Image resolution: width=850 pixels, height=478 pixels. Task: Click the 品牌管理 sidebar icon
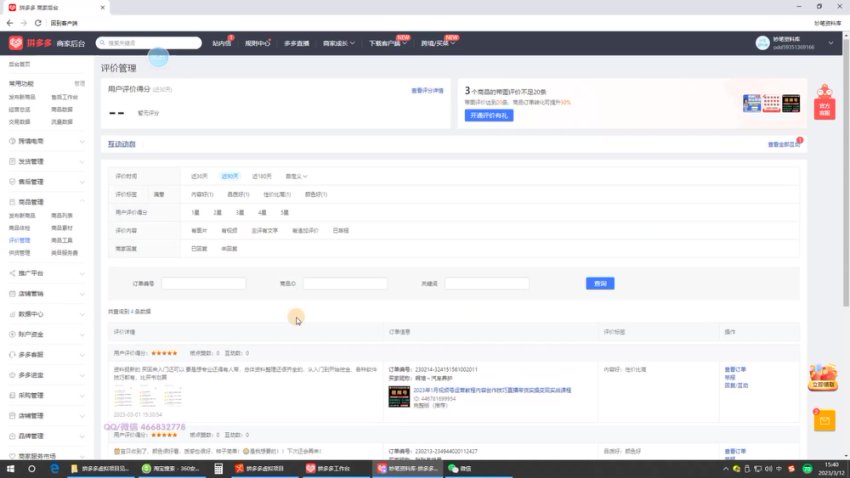pyautogui.click(x=12, y=436)
